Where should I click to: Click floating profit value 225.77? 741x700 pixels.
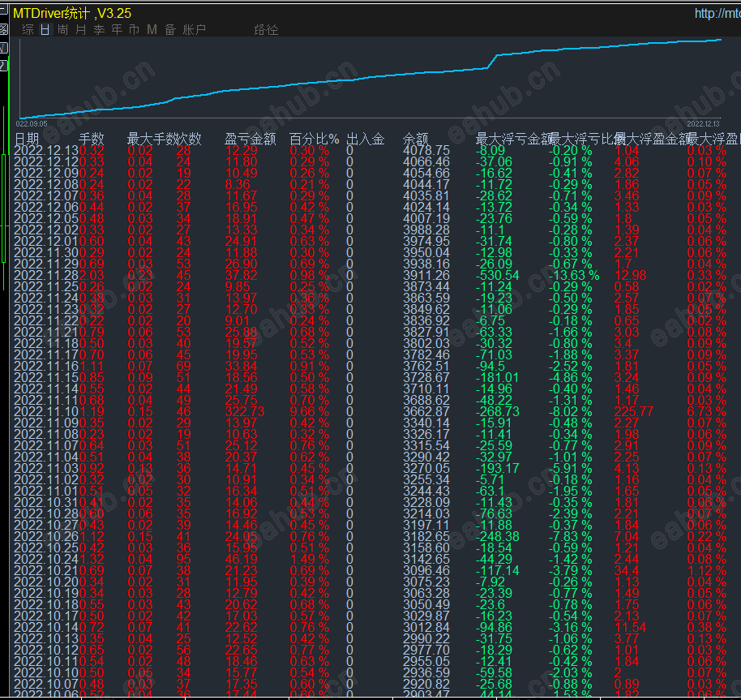[x=634, y=412]
